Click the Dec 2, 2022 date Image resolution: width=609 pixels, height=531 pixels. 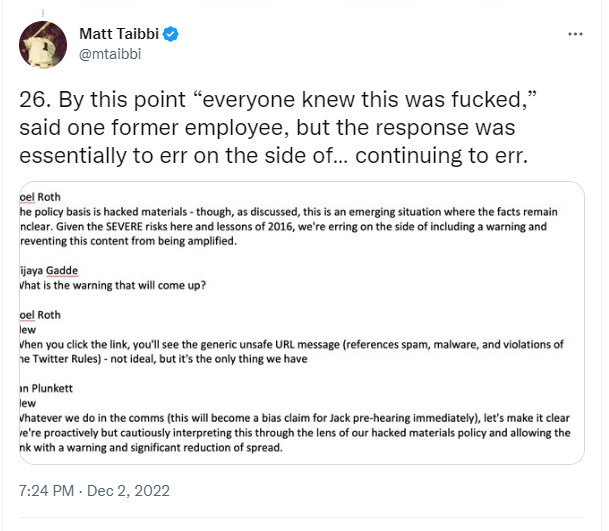coord(128,491)
